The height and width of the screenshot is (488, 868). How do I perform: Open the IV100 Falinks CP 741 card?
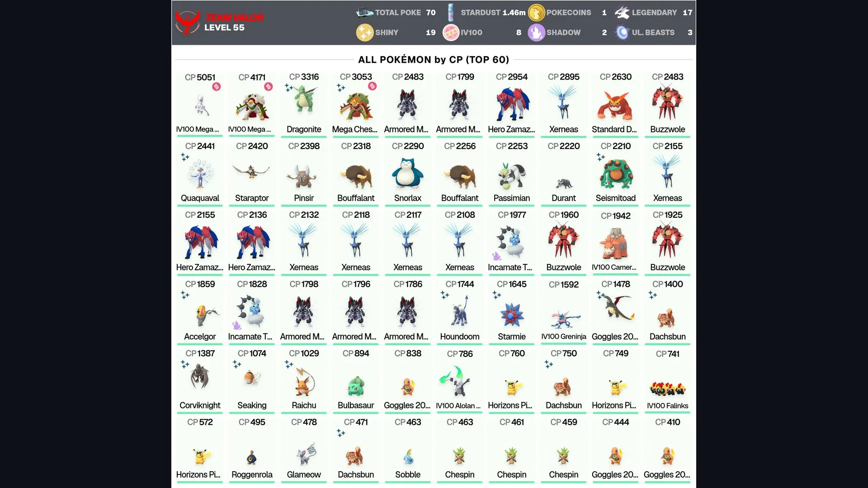[668, 380]
